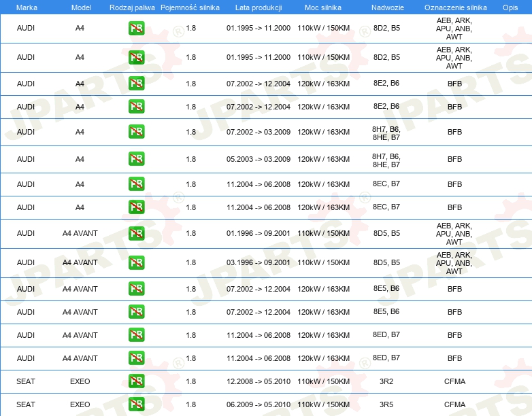Select the date cell '05.2003 -> 03.2009'
Screen dimensions: 532x416
tap(259, 159)
